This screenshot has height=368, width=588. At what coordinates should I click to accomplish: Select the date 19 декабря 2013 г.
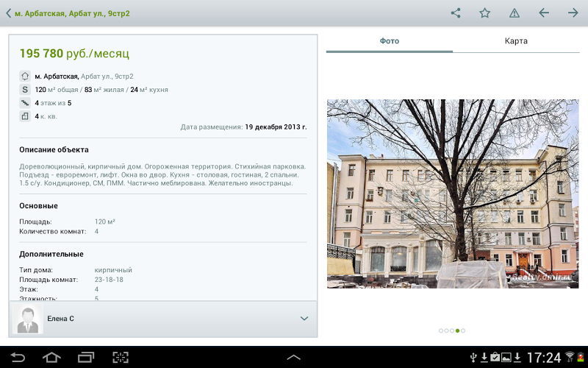point(276,127)
